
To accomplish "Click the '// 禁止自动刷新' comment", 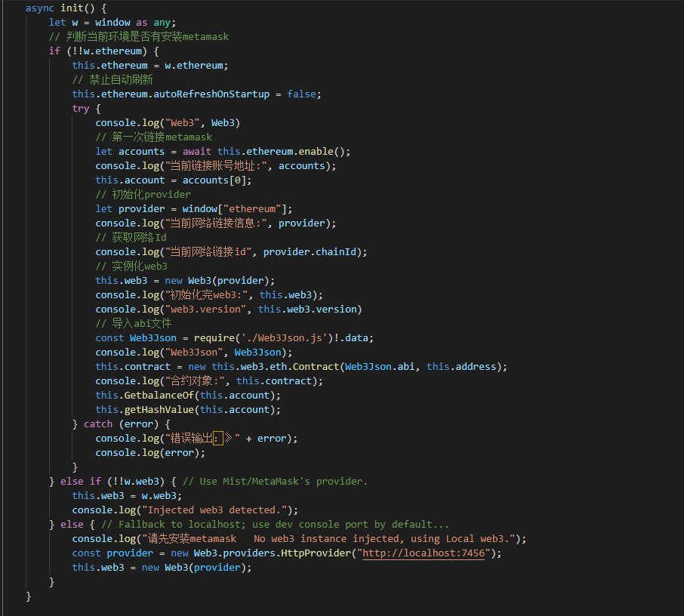I will coord(112,80).
